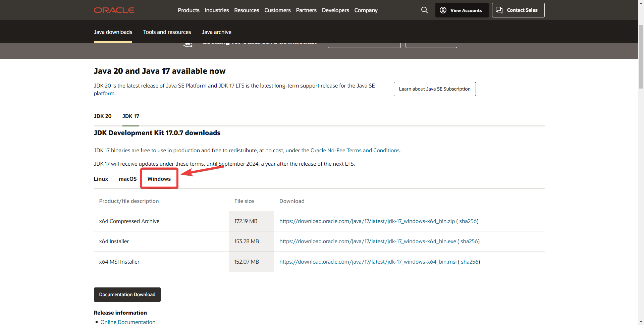Open the Industries menu
Screen dimensions: 644x325
217,10
